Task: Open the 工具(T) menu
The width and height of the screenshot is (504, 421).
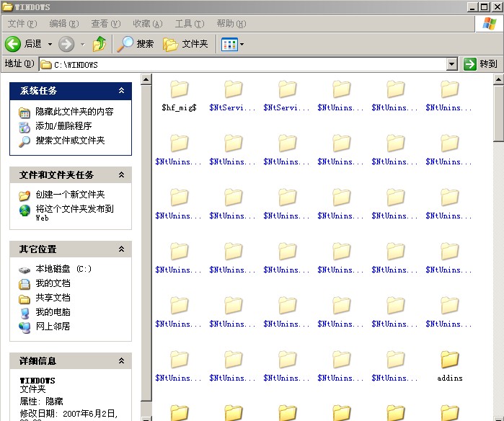Action: [189, 24]
